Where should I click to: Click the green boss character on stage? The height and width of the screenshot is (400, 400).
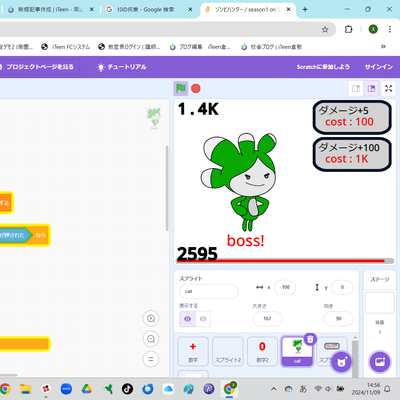(239, 182)
